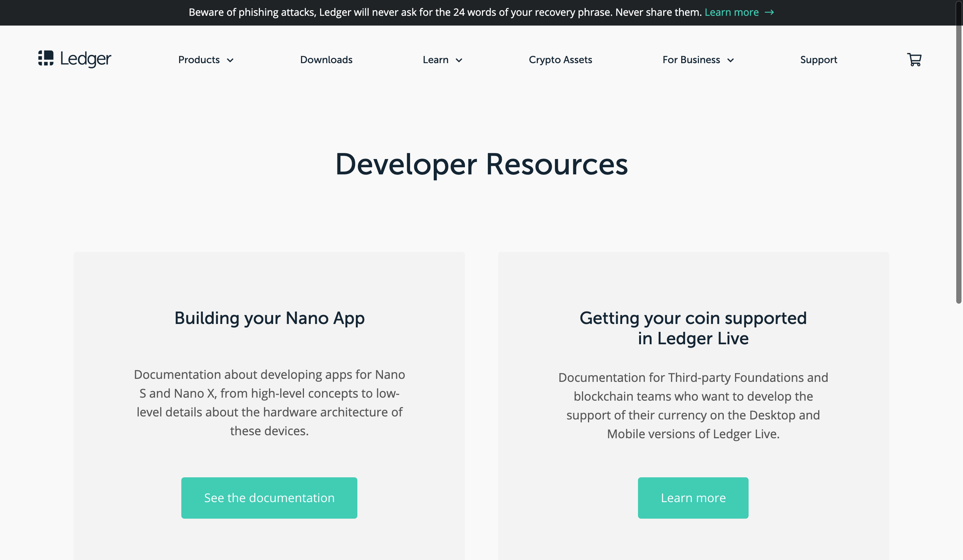Expand the Learn menu chevron
The image size is (963, 560).
[459, 60]
